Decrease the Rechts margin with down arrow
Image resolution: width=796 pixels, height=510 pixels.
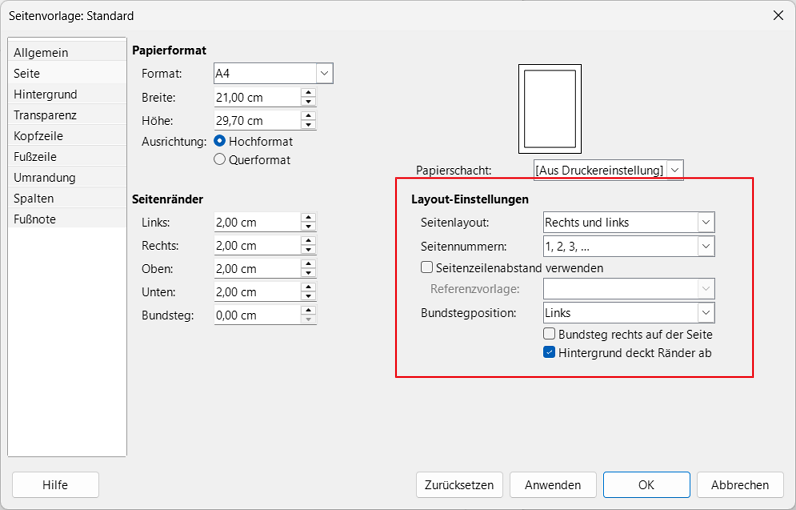coord(309,250)
